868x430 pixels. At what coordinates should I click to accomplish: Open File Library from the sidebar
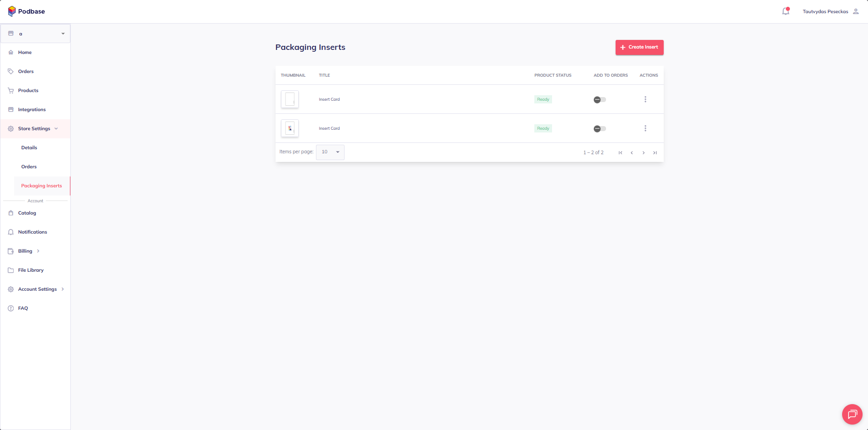click(x=31, y=270)
